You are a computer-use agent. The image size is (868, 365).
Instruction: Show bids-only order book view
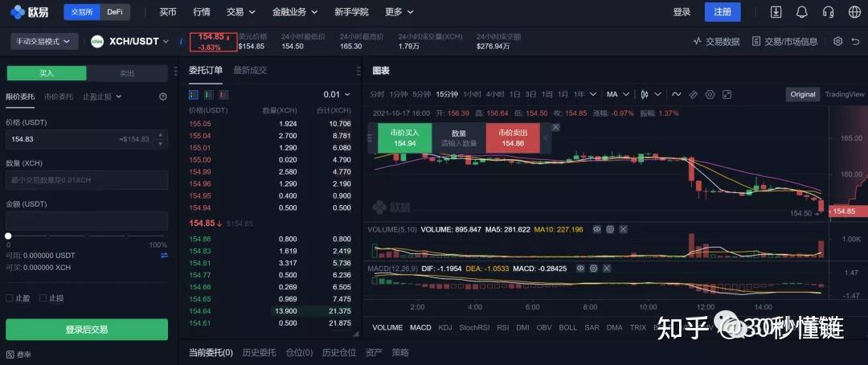(x=209, y=95)
